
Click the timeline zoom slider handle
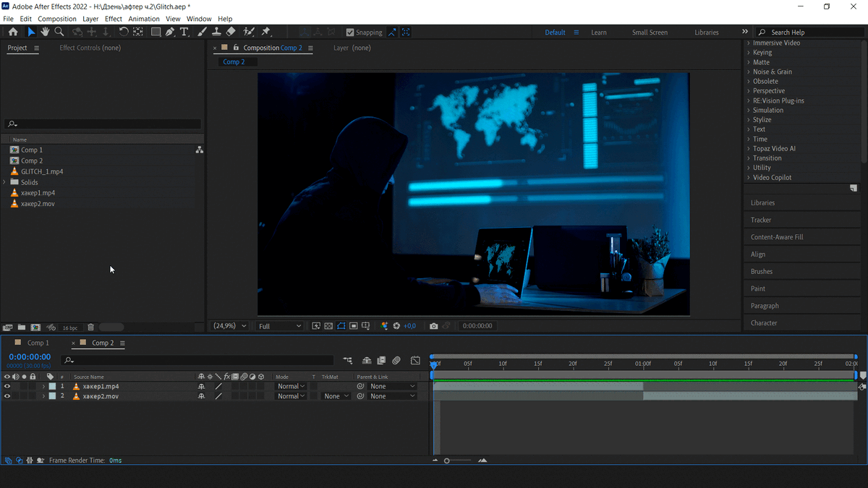pyautogui.click(x=447, y=461)
